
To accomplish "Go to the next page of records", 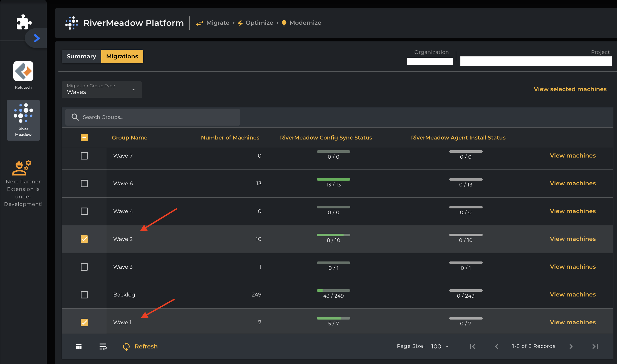I will click(571, 346).
